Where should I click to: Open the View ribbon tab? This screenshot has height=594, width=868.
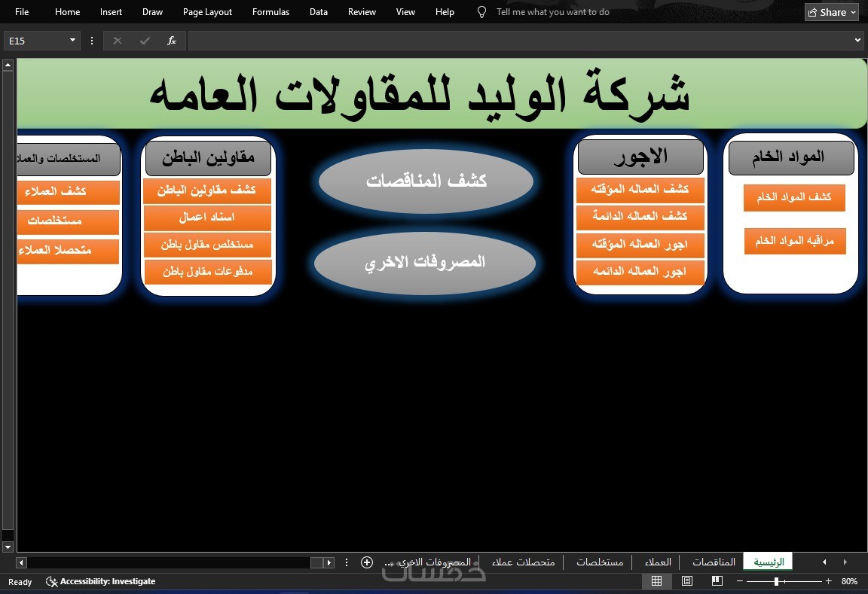point(405,11)
